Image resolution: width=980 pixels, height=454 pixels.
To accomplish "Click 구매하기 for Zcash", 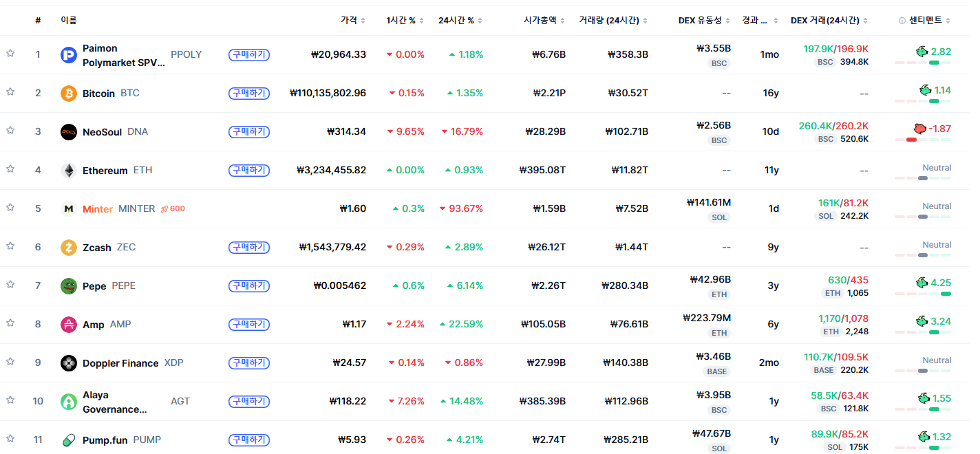I will (x=248, y=247).
